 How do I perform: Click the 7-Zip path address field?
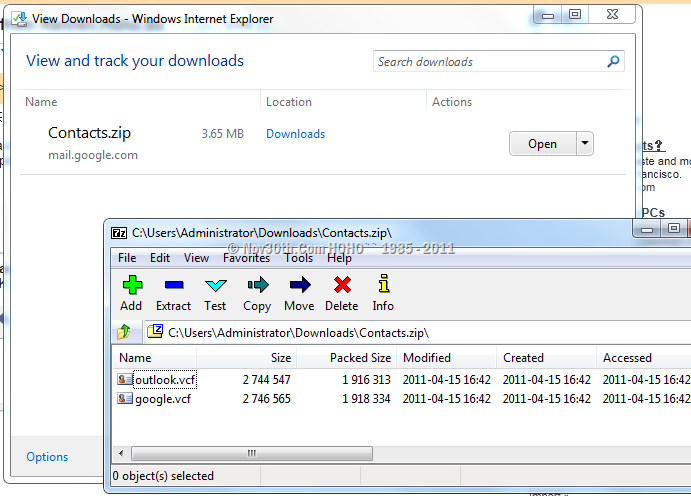pyautogui.click(x=419, y=333)
